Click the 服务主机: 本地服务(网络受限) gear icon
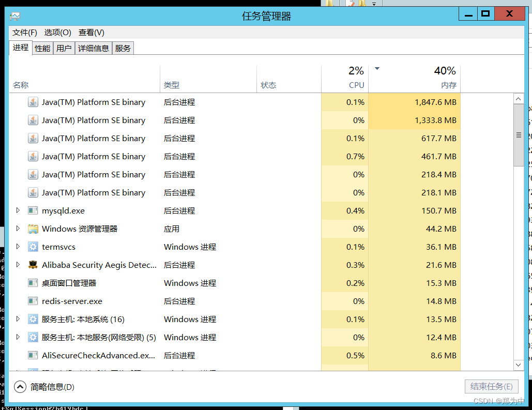 33,338
